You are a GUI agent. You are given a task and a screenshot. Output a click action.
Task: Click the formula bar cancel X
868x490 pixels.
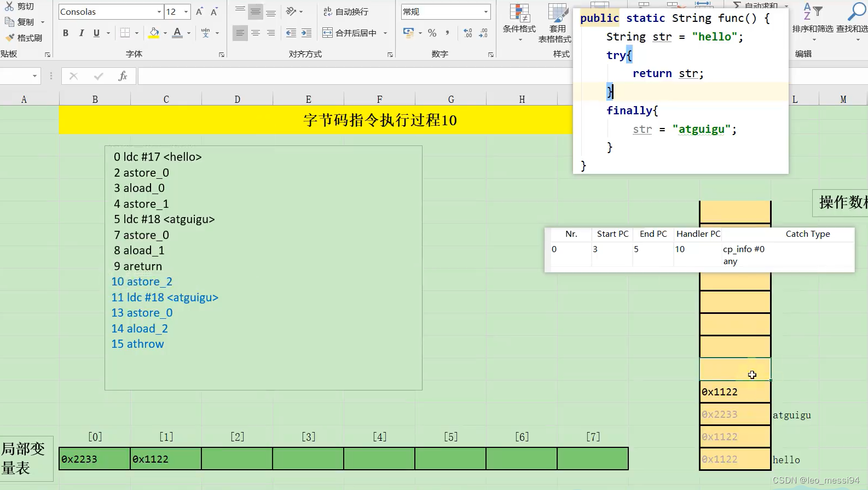[x=73, y=76]
